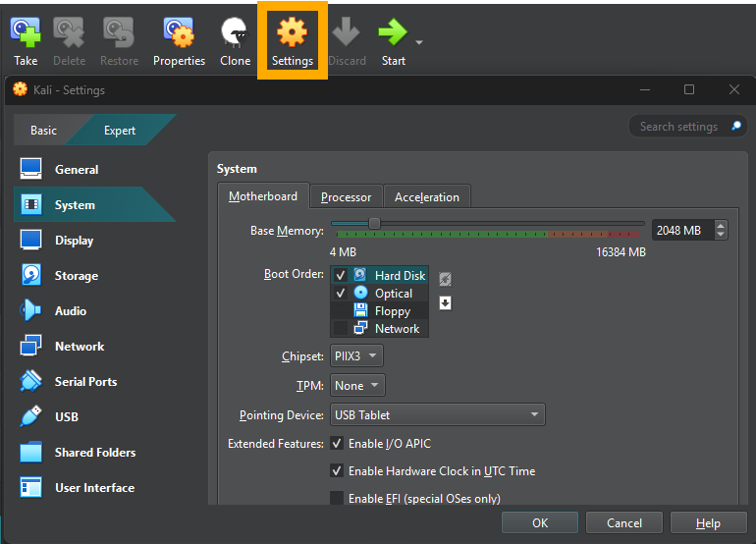The image size is (756, 544).
Task: Close the Kali - Settings window
Action: 733,89
